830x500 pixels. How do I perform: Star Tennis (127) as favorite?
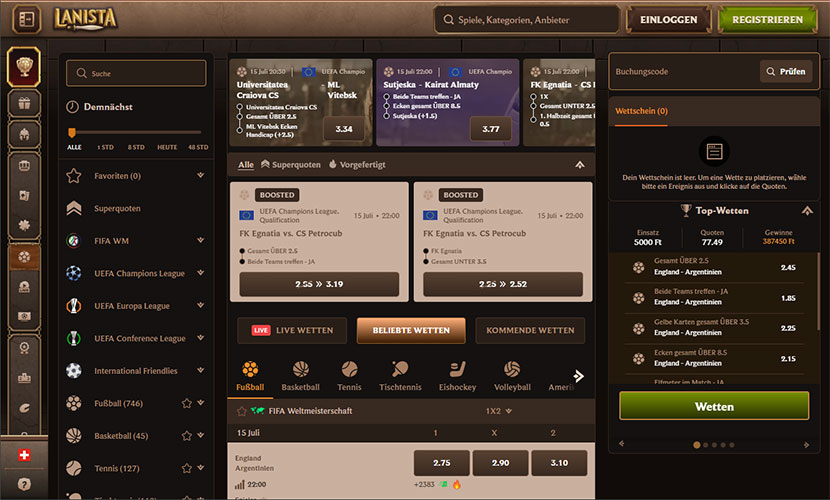[186, 468]
